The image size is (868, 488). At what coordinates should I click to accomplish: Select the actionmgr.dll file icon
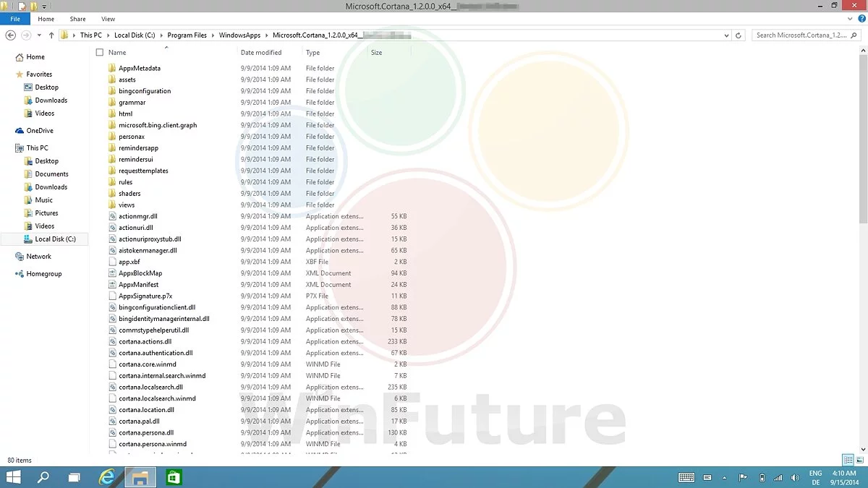(112, 216)
